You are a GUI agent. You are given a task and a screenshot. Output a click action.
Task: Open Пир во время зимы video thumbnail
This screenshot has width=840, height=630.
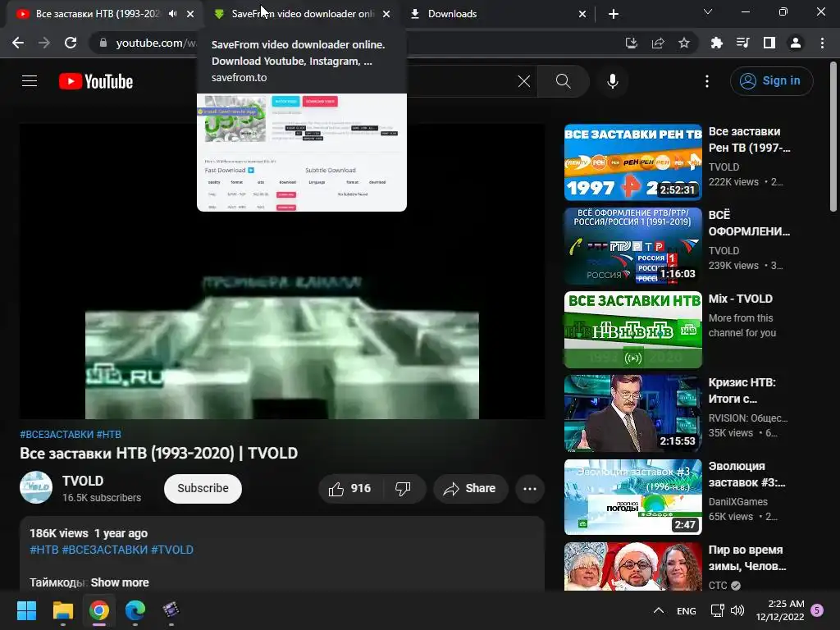tap(633, 567)
